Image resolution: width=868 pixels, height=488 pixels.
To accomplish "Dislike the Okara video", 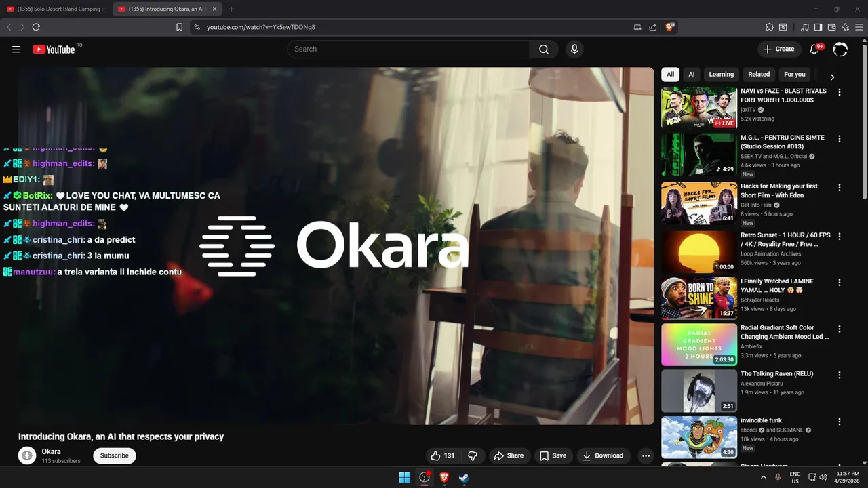I will click(473, 455).
